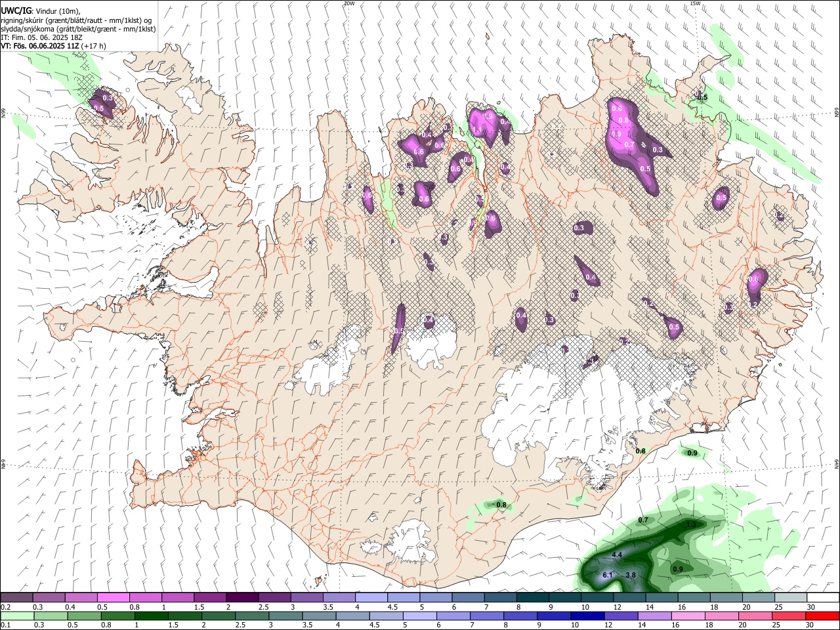Click the title text 'UWC/IG: Vindur (10m)'
Screen dimensions: 840x630
[40, 11]
